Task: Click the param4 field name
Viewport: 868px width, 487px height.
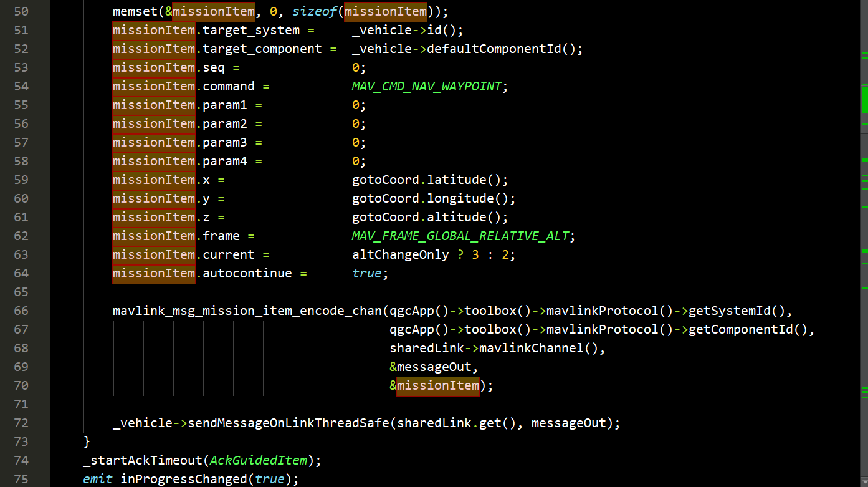Action: point(225,161)
